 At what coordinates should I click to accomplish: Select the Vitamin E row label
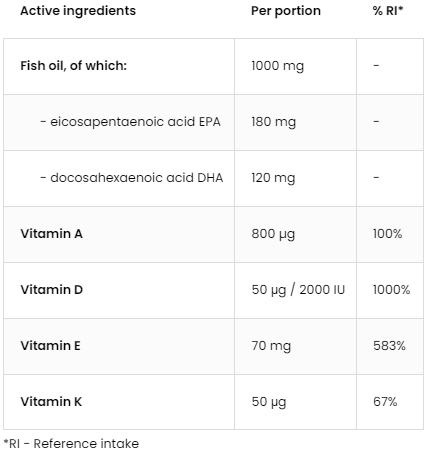point(50,346)
